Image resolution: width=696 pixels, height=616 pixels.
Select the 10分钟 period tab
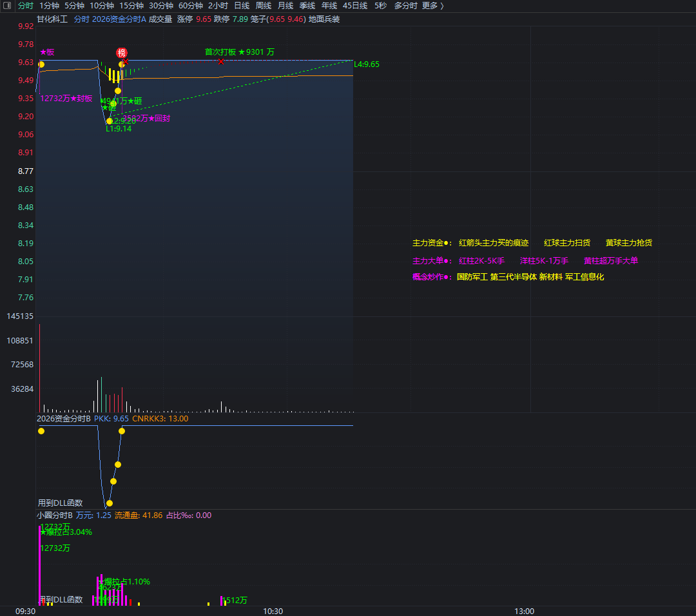pos(102,6)
